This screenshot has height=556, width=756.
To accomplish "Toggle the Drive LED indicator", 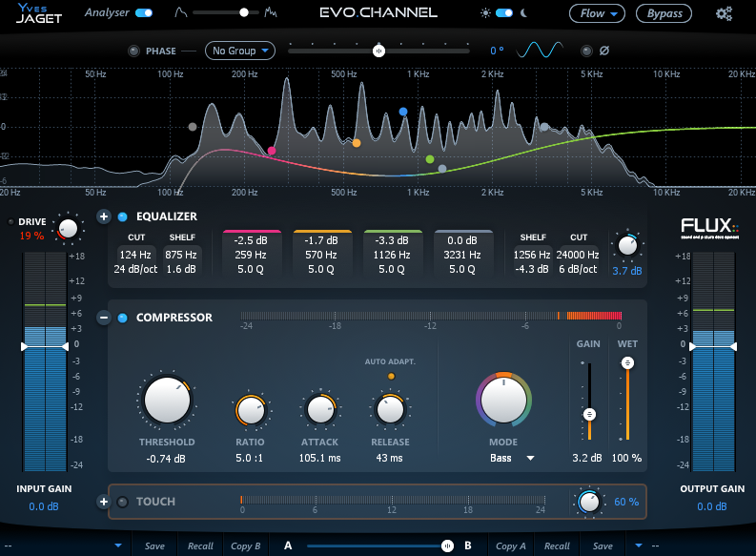I will [x=10, y=222].
